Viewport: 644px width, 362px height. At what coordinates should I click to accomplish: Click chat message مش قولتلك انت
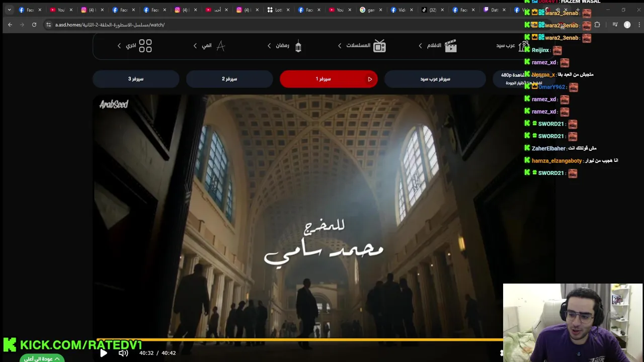click(582, 148)
